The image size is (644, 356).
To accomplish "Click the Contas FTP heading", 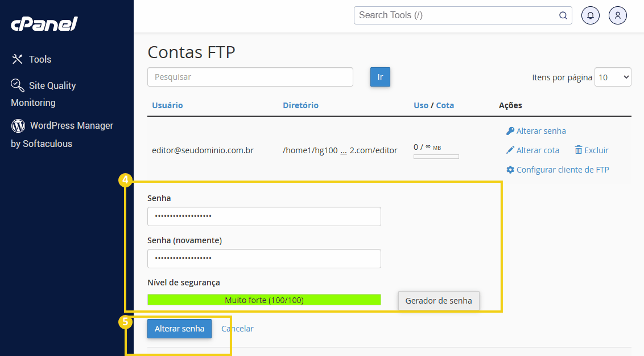I will [x=191, y=52].
